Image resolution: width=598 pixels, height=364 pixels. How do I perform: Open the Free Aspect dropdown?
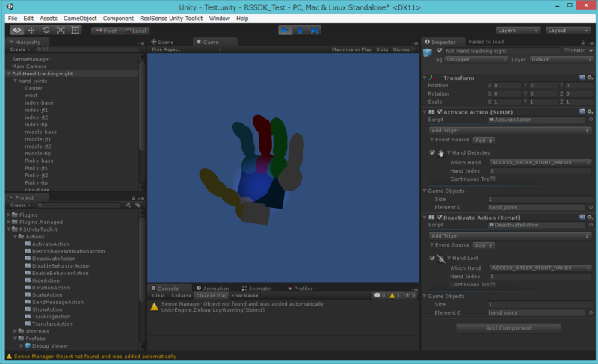coord(186,49)
